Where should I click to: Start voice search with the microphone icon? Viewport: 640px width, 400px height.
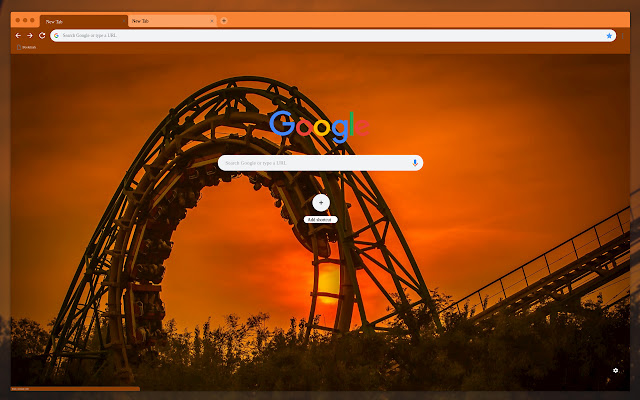click(x=415, y=163)
